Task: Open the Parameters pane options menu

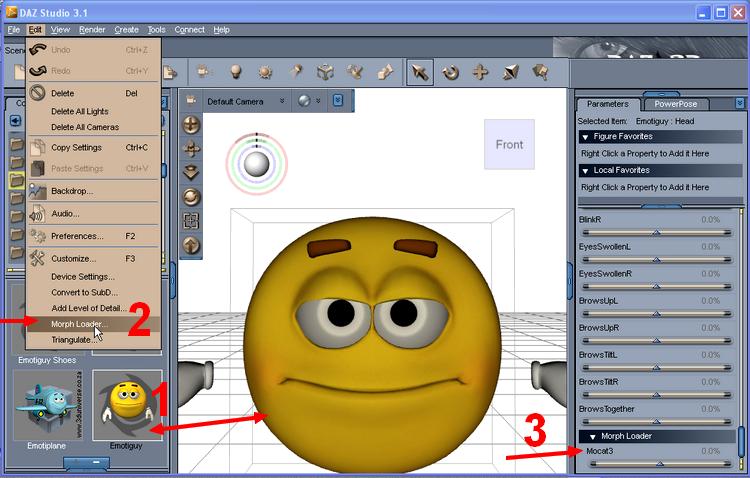Action: (740, 103)
